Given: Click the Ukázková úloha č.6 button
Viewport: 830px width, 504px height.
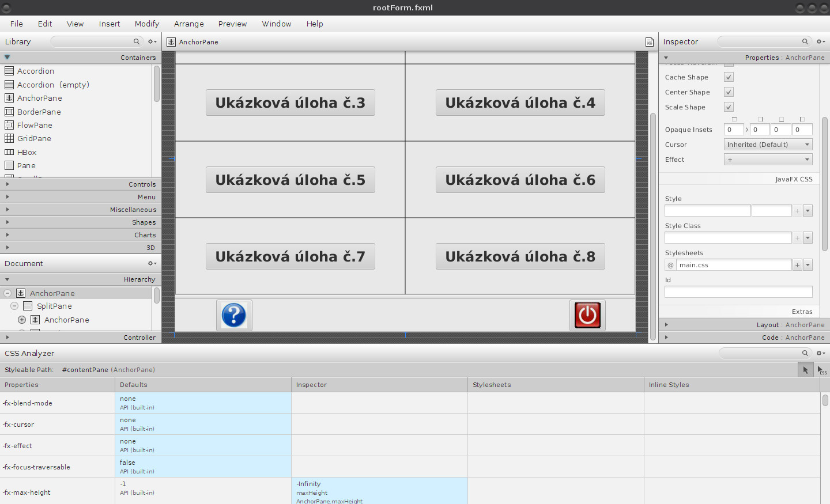Looking at the screenshot, I should click(x=520, y=180).
